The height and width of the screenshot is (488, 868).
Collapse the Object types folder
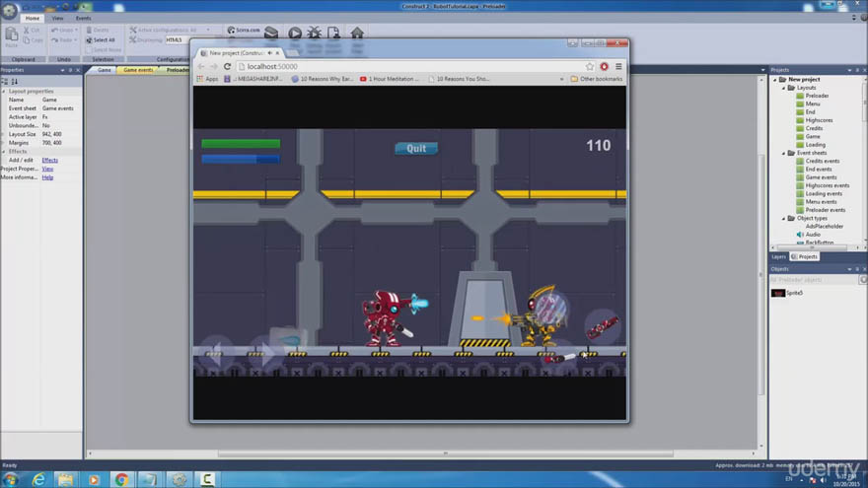(x=784, y=219)
